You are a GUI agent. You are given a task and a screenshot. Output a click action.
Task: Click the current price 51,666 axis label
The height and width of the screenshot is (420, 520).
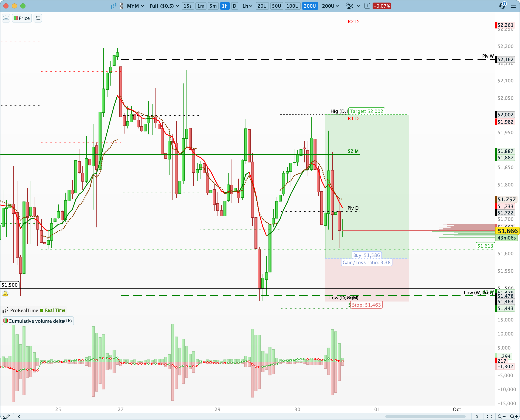[x=507, y=231]
